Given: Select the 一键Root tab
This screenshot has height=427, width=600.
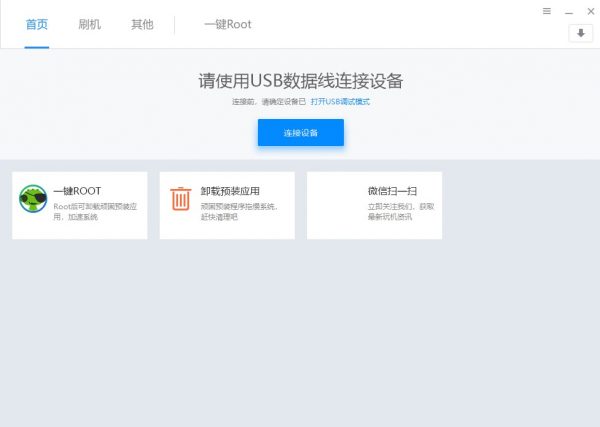Looking at the screenshot, I should pyautogui.click(x=228, y=24).
